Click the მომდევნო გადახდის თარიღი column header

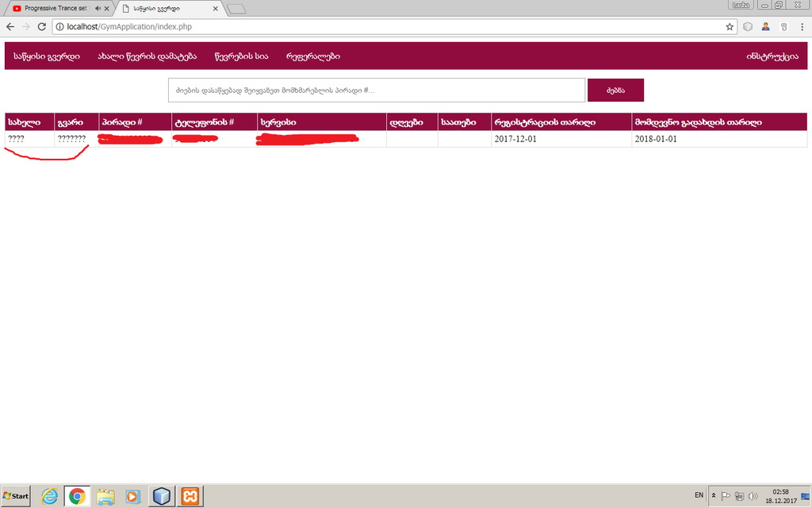point(719,121)
